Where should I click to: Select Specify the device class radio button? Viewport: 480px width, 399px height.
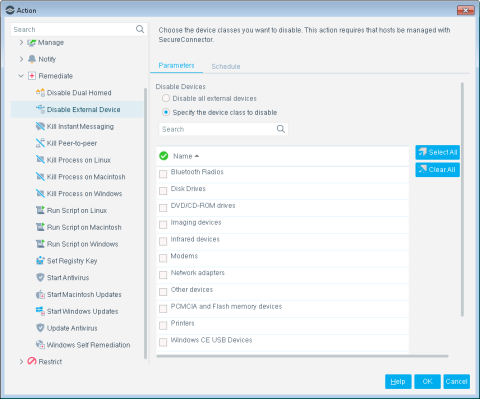pos(166,112)
